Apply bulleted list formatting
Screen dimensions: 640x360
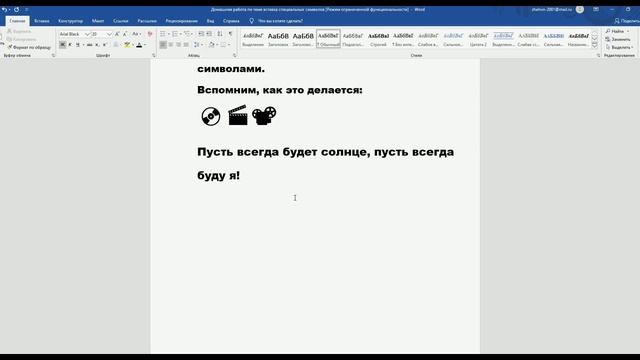tap(162, 34)
